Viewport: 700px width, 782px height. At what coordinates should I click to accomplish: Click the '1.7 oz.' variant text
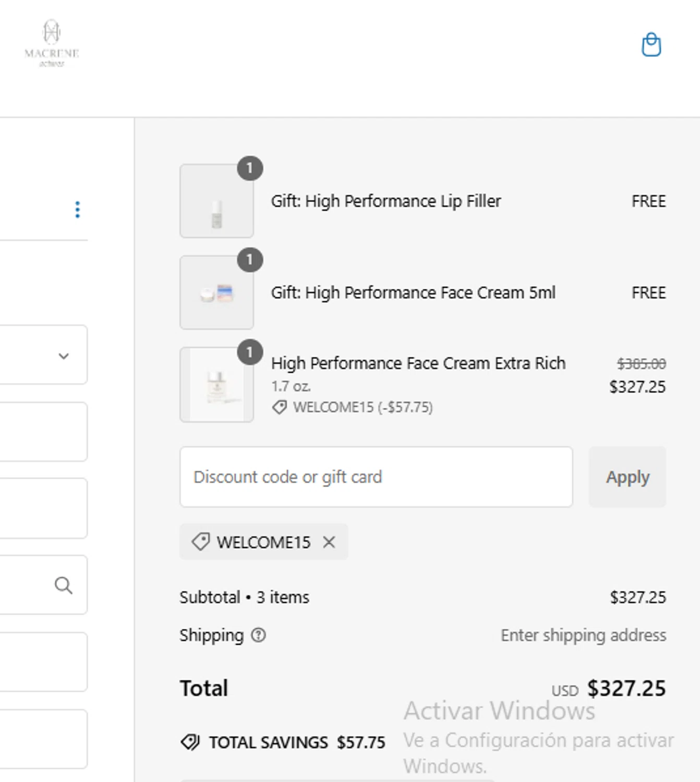pos(291,386)
